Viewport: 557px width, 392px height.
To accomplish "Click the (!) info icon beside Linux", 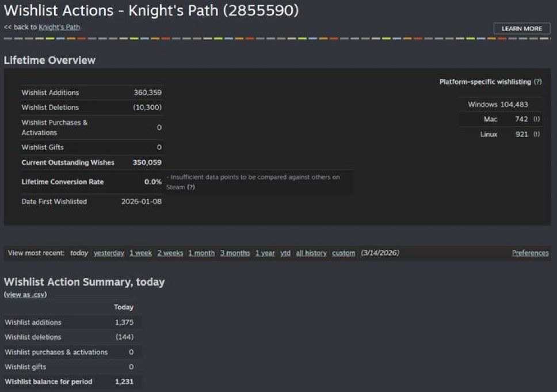I will (x=536, y=134).
